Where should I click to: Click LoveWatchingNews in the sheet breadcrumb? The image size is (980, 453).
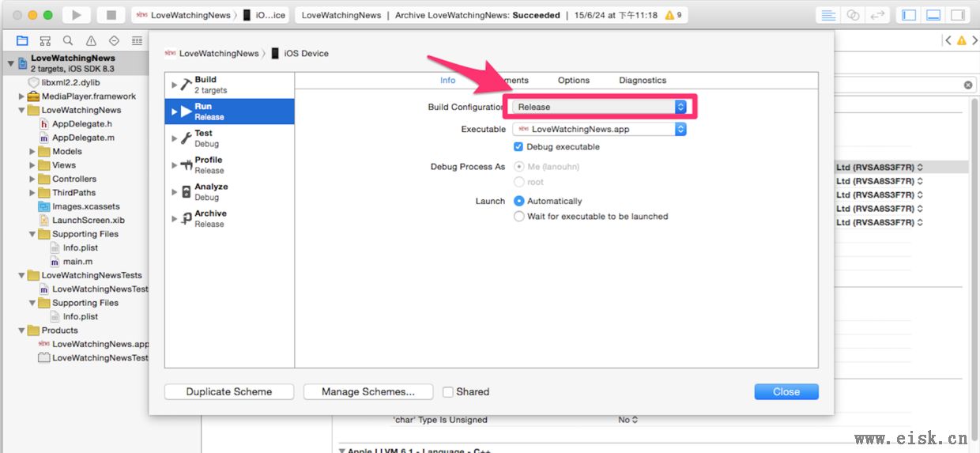tap(212, 53)
